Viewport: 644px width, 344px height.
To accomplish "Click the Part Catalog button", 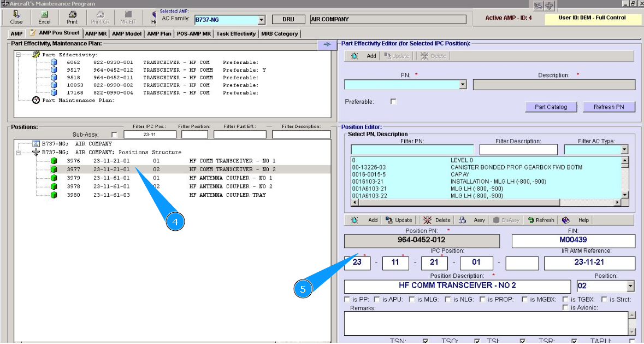I will click(x=551, y=107).
